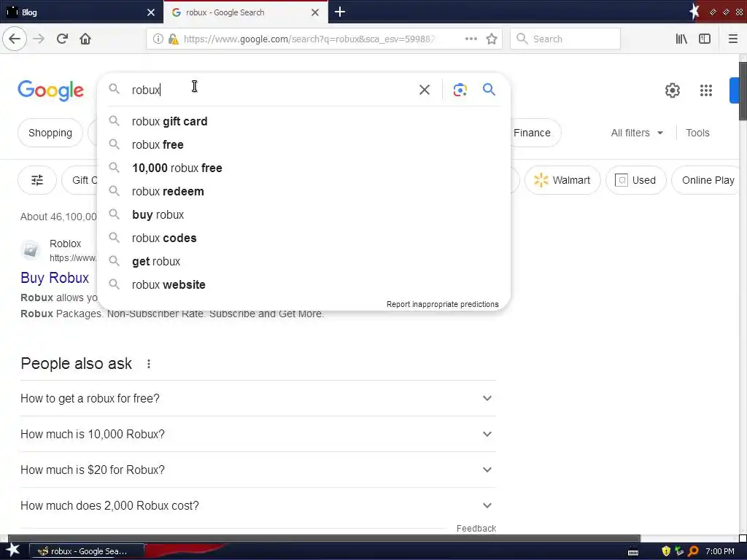Open the Library bookmarks icon

tap(681, 39)
